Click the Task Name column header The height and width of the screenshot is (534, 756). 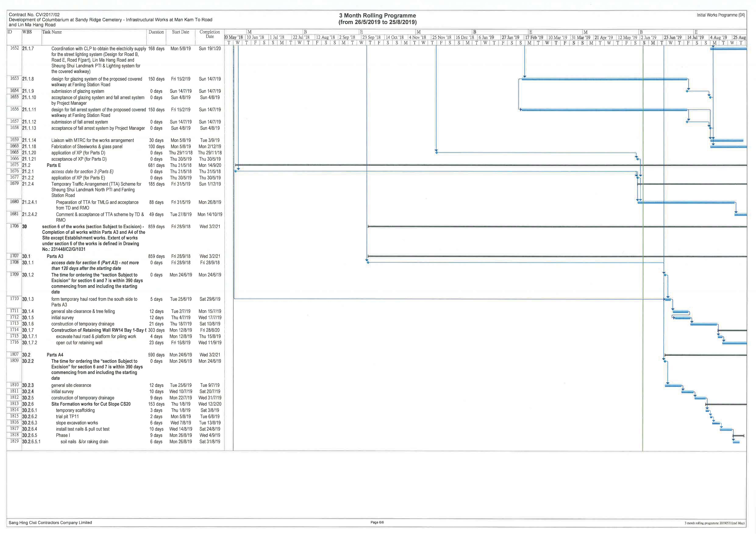(52, 32)
